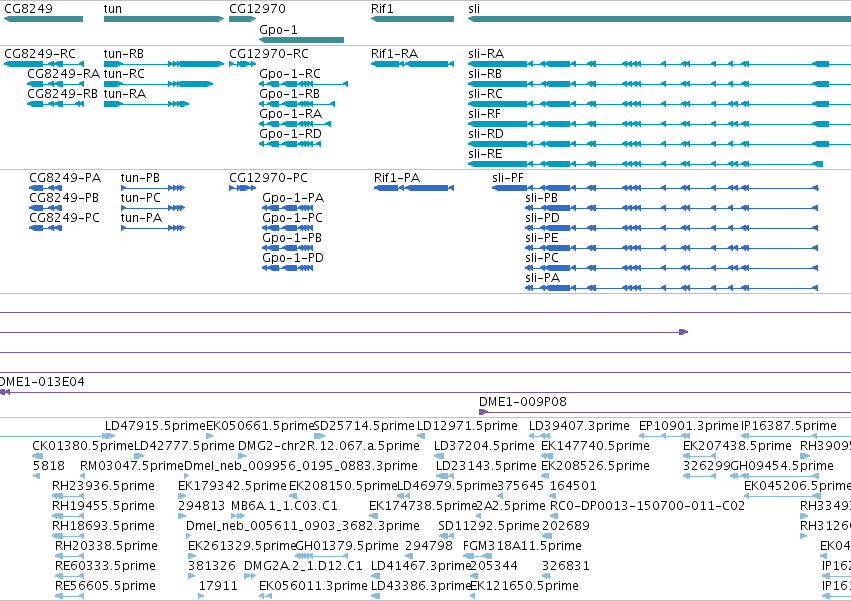The image size is (851, 601).
Task: Click the sli-PB protein feature
Action: click(672, 208)
